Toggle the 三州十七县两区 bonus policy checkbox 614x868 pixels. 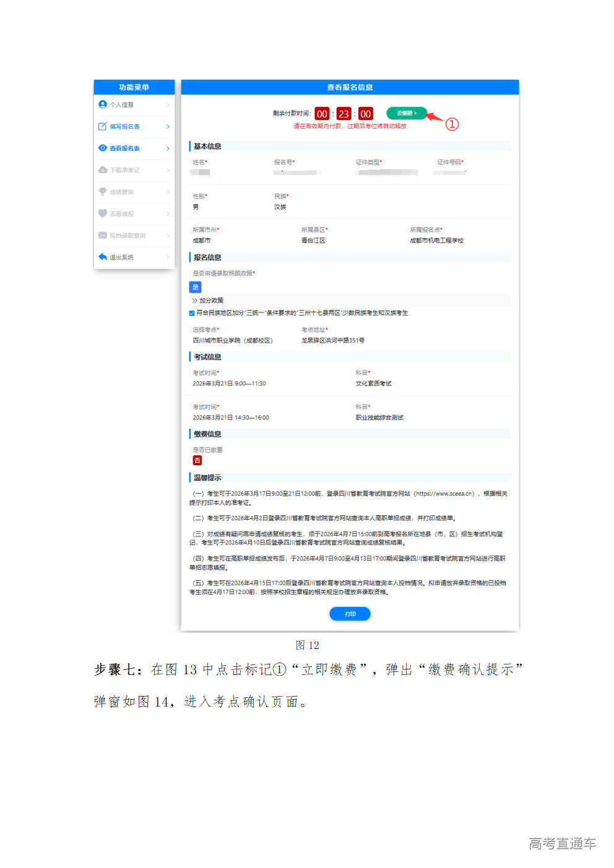pos(192,313)
